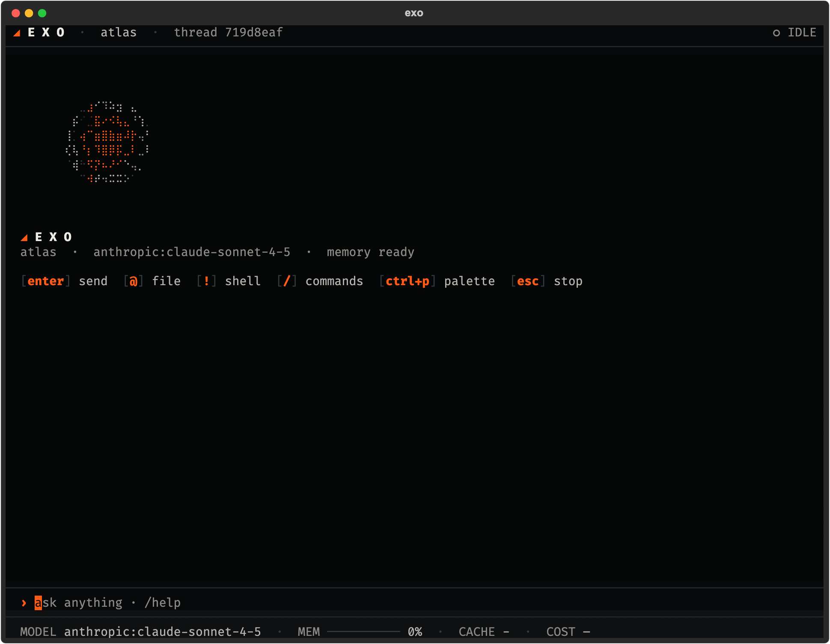Click the [enter] send shortcut hint
The image size is (830, 644).
click(64, 281)
